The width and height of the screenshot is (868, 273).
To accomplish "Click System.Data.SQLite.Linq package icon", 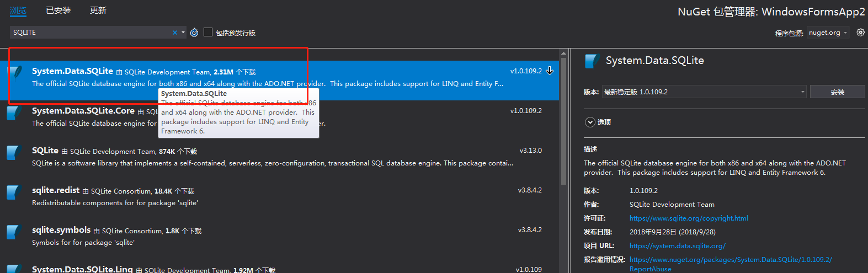I will pyautogui.click(x=14, y=269).
